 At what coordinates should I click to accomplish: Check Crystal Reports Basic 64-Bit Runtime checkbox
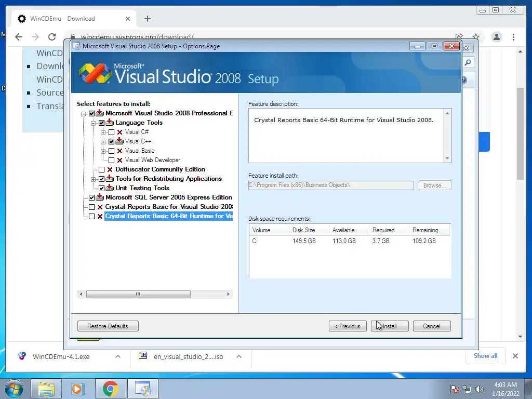pyautogui.click(x=91, y=217)
